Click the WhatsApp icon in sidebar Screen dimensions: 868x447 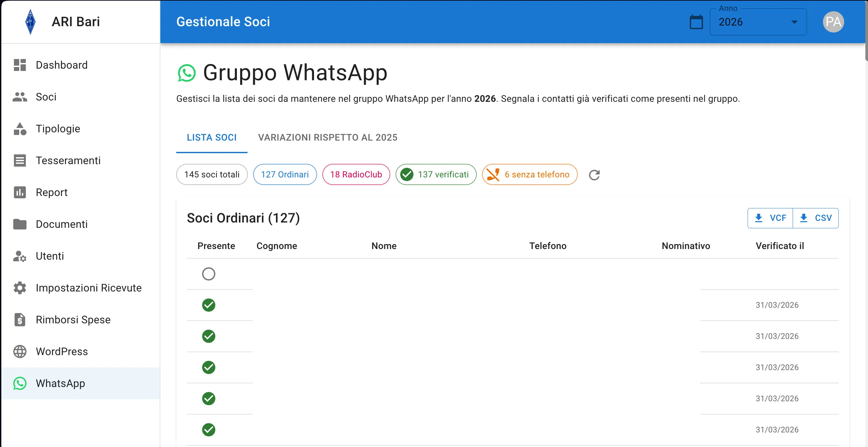(x=20, y=384)
